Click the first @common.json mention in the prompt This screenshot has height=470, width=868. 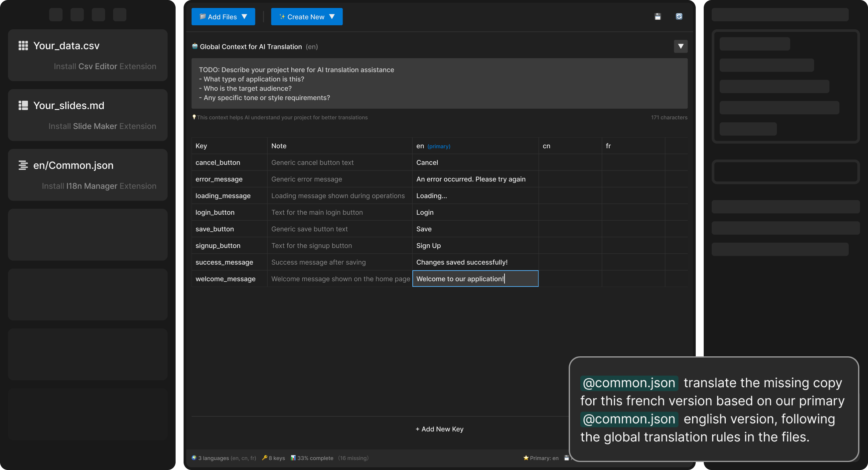[629, 383]
